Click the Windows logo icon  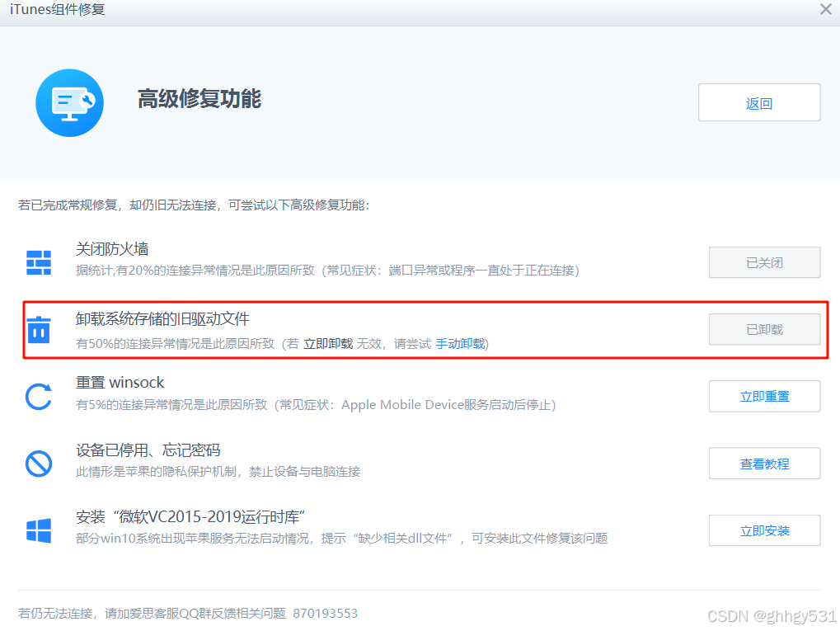39,530
